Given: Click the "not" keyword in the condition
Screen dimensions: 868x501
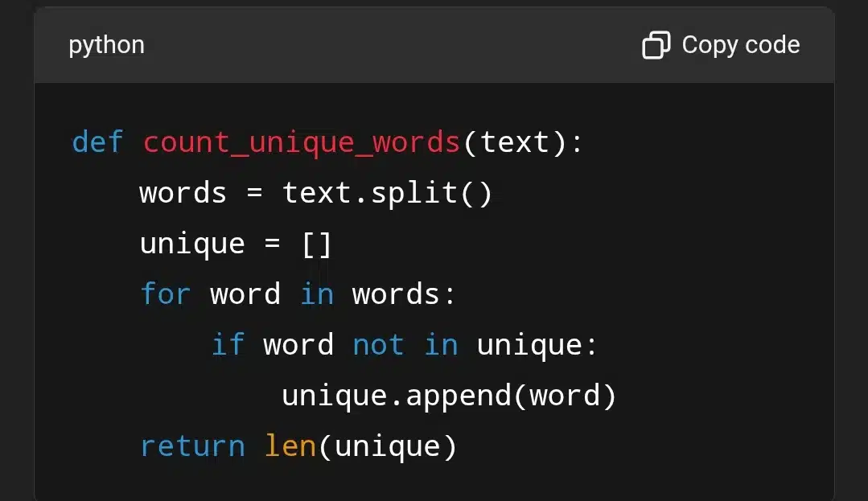Looking at the screenshot, I should tap(379, 346).
